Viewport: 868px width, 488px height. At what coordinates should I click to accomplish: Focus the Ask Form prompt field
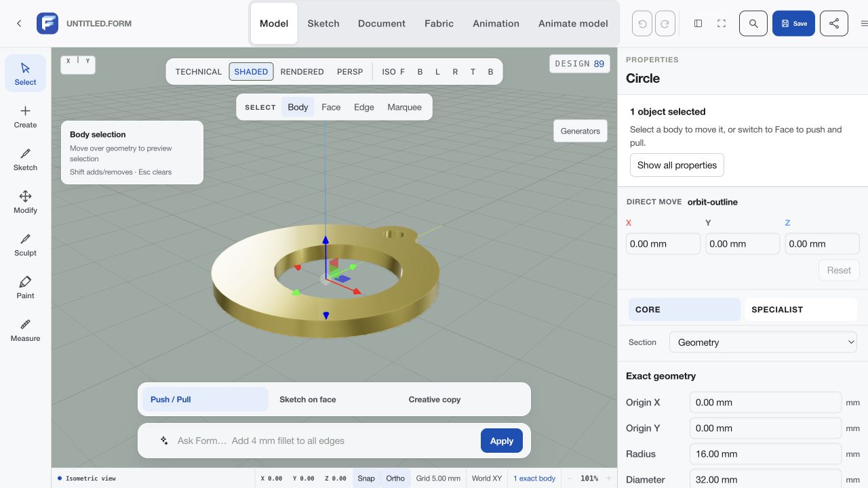[325, 441]
